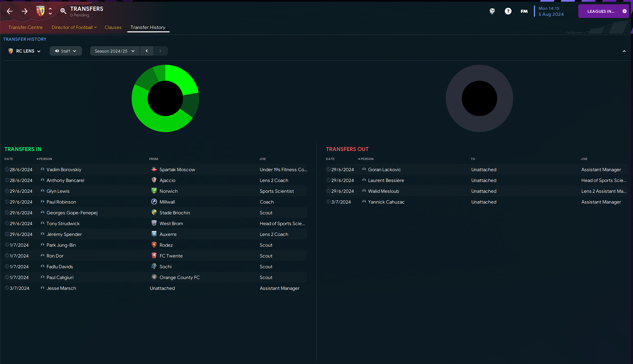Click the Rodez club badge
Viewport: 633px width, 364px height.
154,245
